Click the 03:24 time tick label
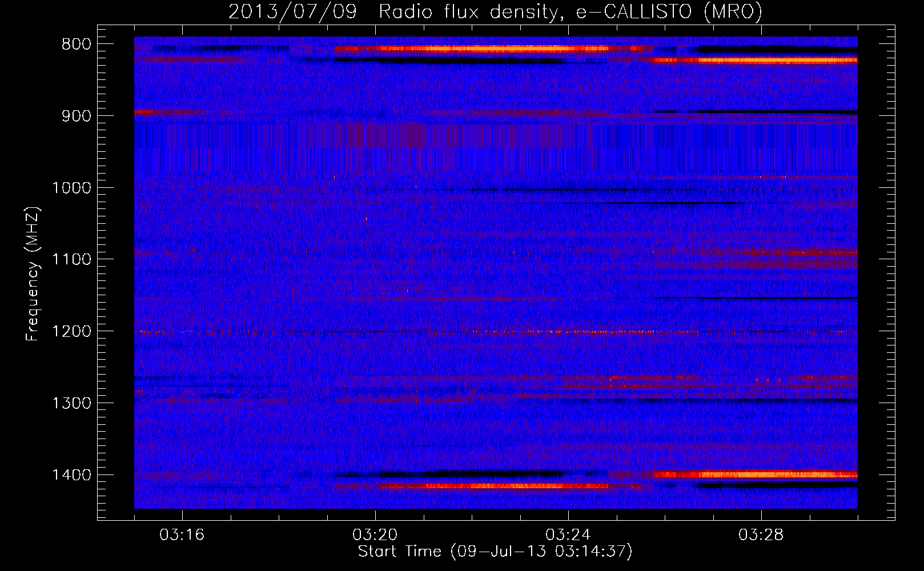Screen dimensions: 924x571 (568, 535)
